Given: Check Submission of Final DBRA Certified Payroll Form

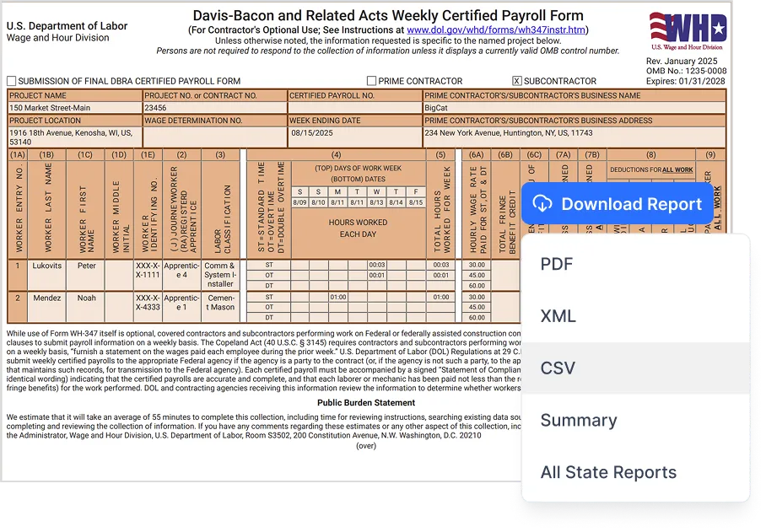Looking at the screenshot, I should [12, 81].
